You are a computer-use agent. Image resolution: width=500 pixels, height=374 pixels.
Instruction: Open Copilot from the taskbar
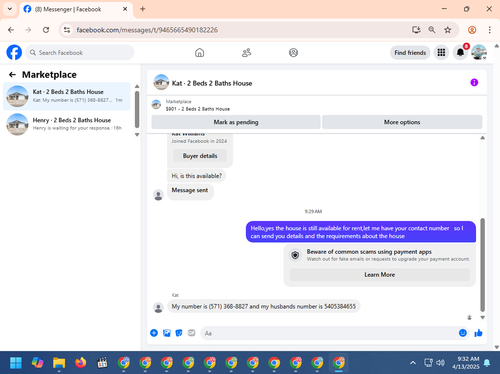point(37,363)
